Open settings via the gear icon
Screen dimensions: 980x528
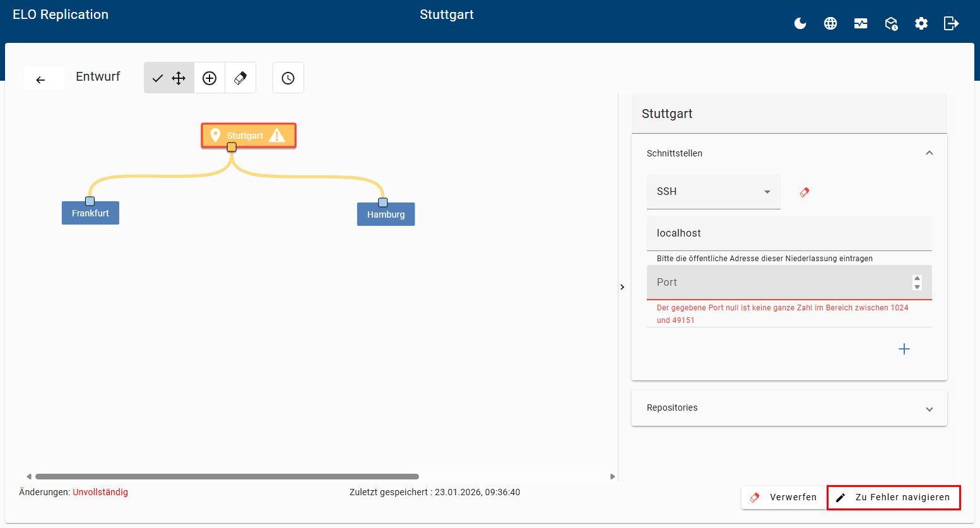tap(921, 23)
